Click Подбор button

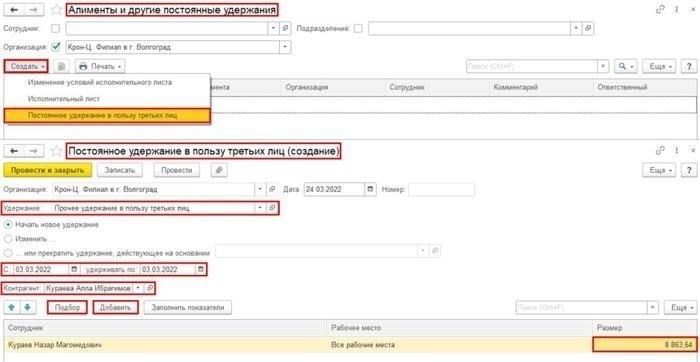coord(67,308)
